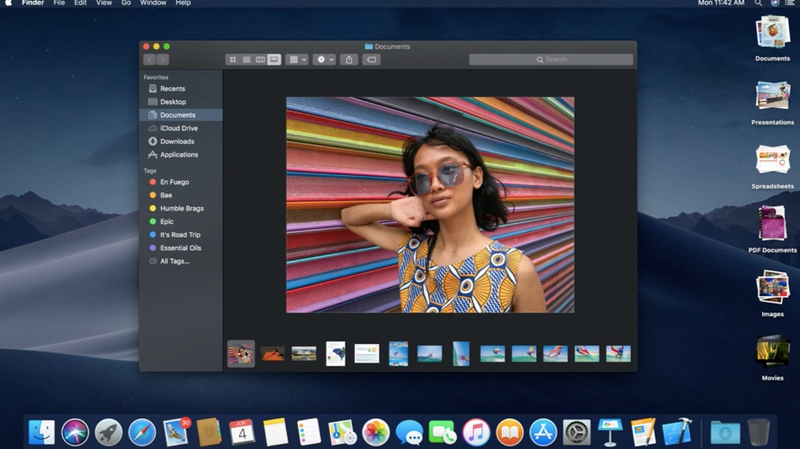Click the Edit Tags toolbar button
800x449 pixels.
(371, 60)
